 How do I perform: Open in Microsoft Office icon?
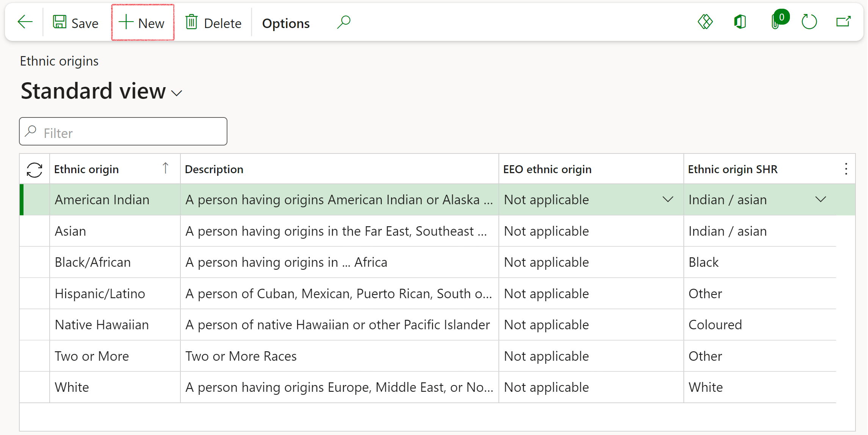click(x=740, y=22)
